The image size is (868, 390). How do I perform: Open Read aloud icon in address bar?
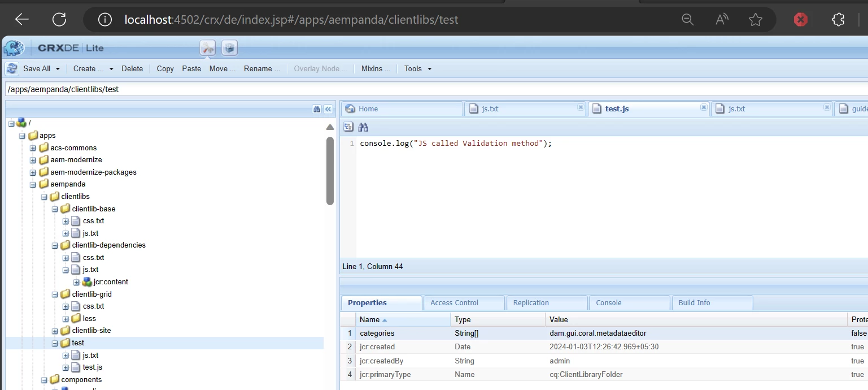coord(722,20)
